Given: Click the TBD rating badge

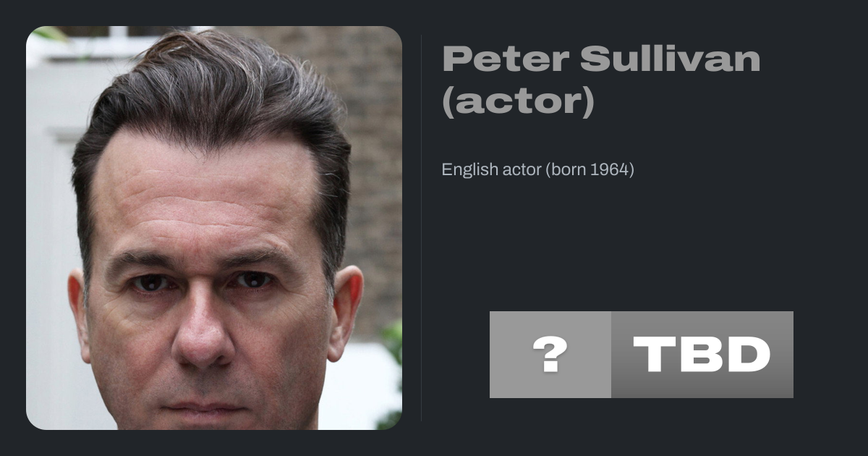Looking at the screenshot, I should (x=702, y=355).
